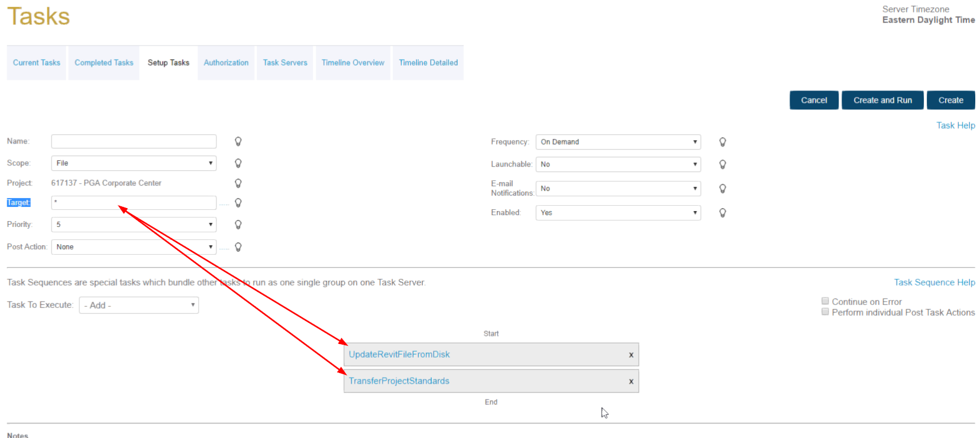Click the lightbulb hint icon beside Name
Viewport: 980px width, 438px height.
238,141
